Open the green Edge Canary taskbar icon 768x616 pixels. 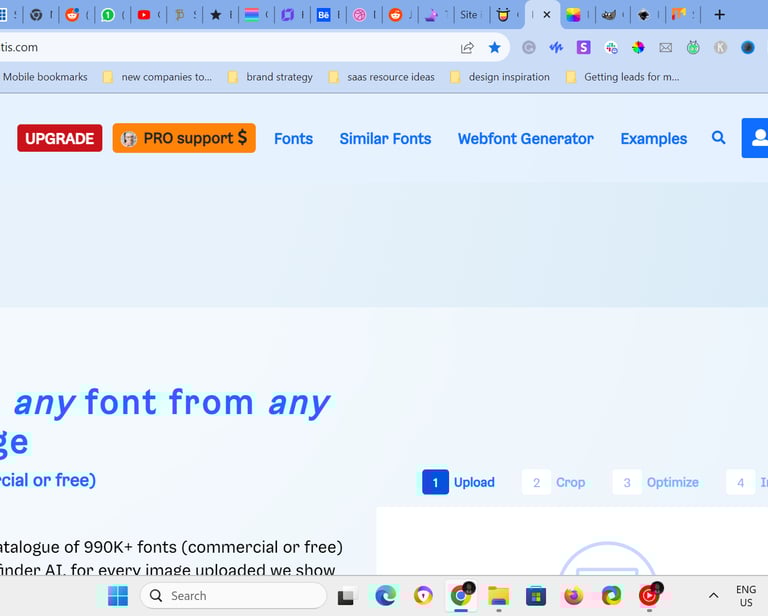[x=611, y=596]
